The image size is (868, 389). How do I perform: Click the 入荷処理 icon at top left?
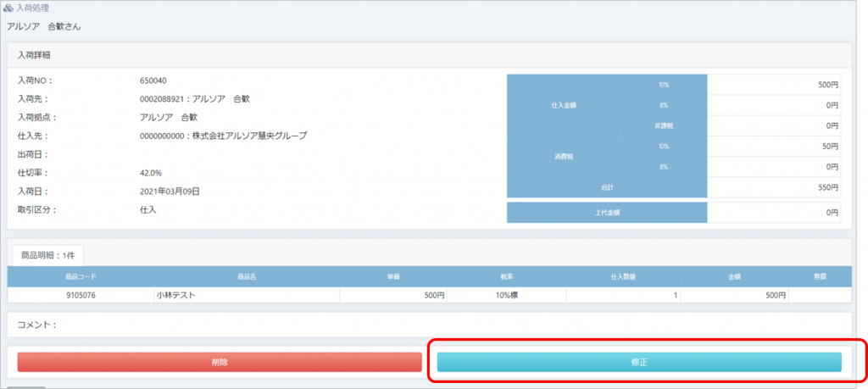pyautogui.click(x=8, y=8)
